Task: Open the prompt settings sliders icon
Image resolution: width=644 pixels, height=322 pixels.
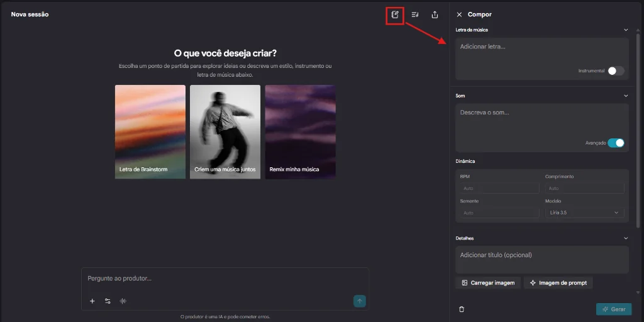Action: tap(108, 301)
